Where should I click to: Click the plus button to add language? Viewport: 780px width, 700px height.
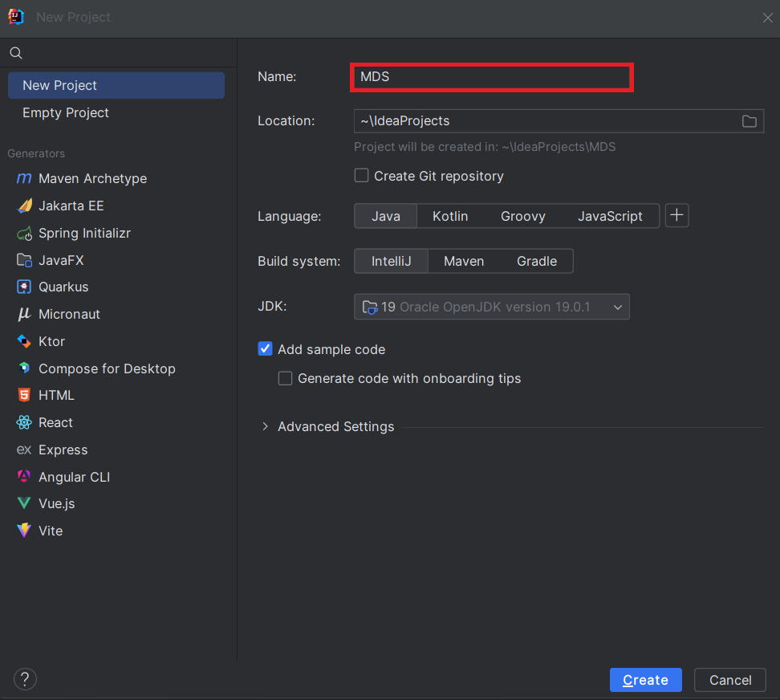(676, 215)
